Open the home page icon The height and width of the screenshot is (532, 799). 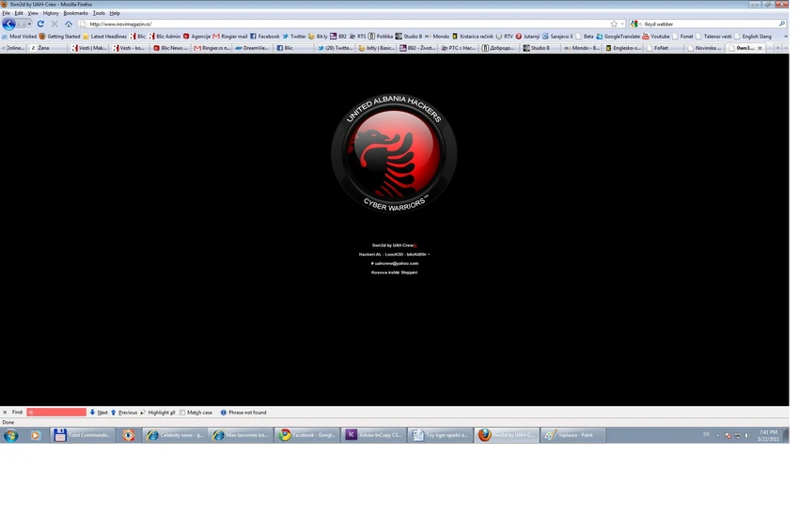pyautogui.click(x=69, y=23)
